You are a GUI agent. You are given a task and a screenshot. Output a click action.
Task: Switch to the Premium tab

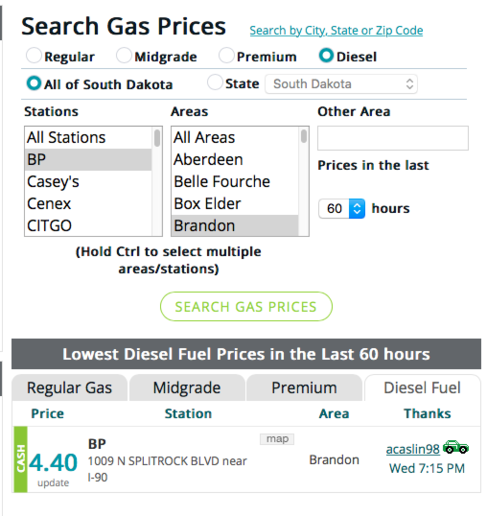pos(304,388)
